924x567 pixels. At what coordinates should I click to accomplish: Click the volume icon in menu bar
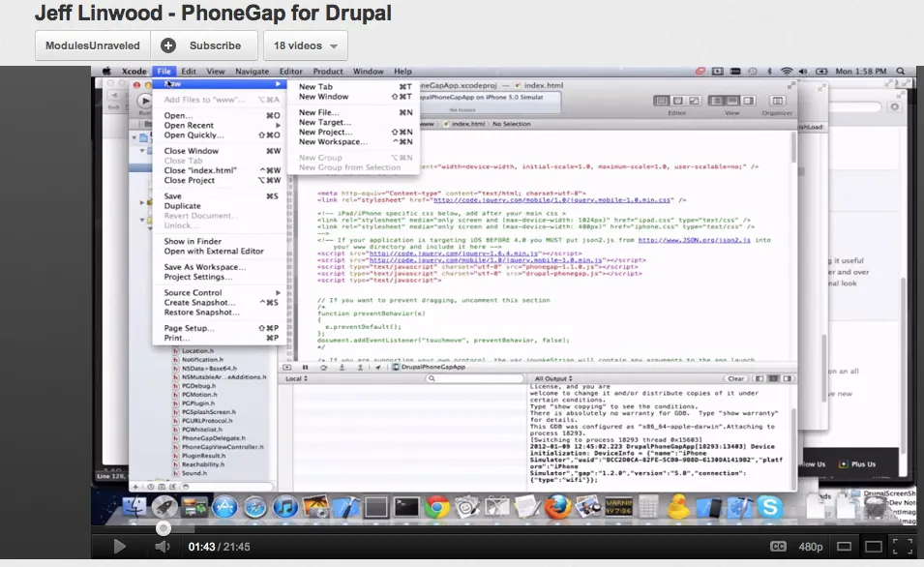pos(803,72)
